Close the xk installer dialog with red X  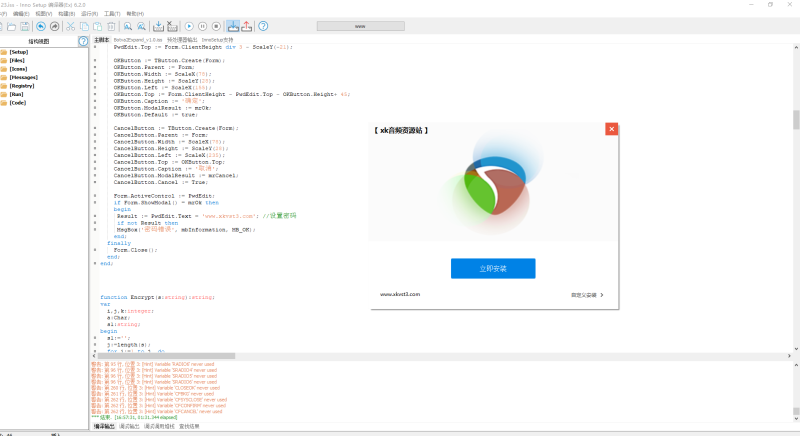611,129
